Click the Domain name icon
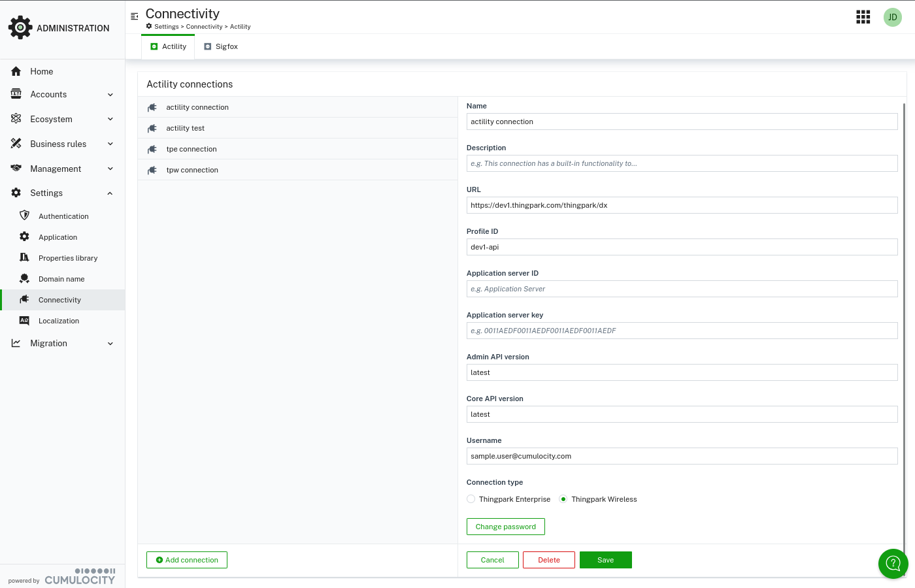The image size is (915, 588). pos(24,278)
